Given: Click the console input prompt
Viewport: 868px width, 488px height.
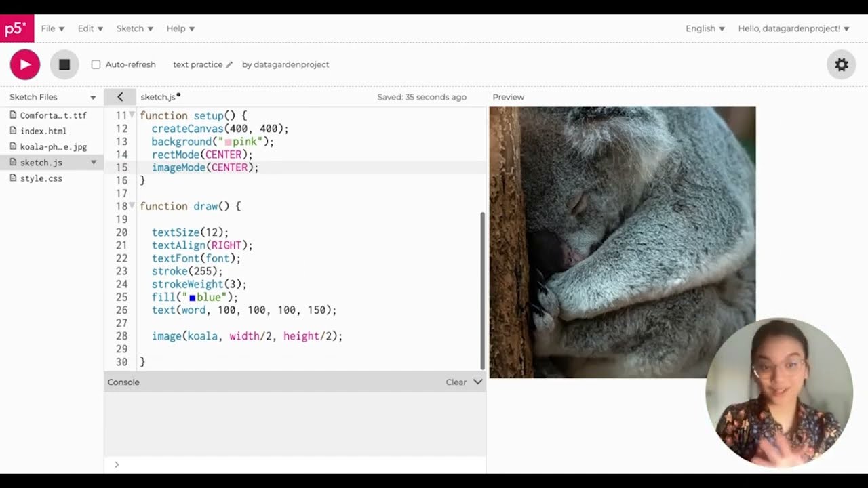Looking at the screenshot, I should coord(295,464).
